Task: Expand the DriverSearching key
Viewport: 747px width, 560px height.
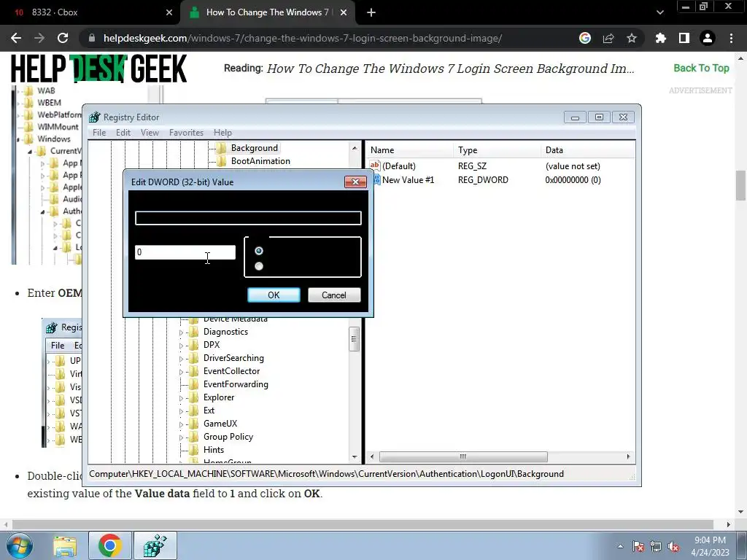Action: 181,359
